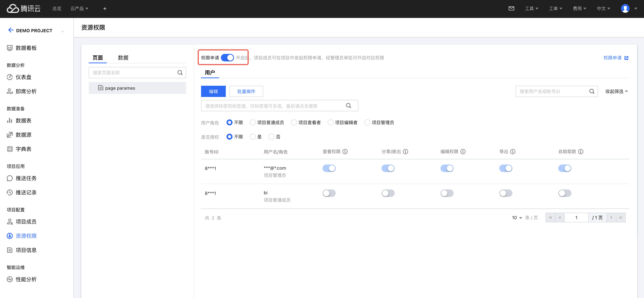Click the info icon next to 自助取数
Image resolution: width=644 pixels, height=298 pixels.
pyautogui.click(x=581, y=151)
